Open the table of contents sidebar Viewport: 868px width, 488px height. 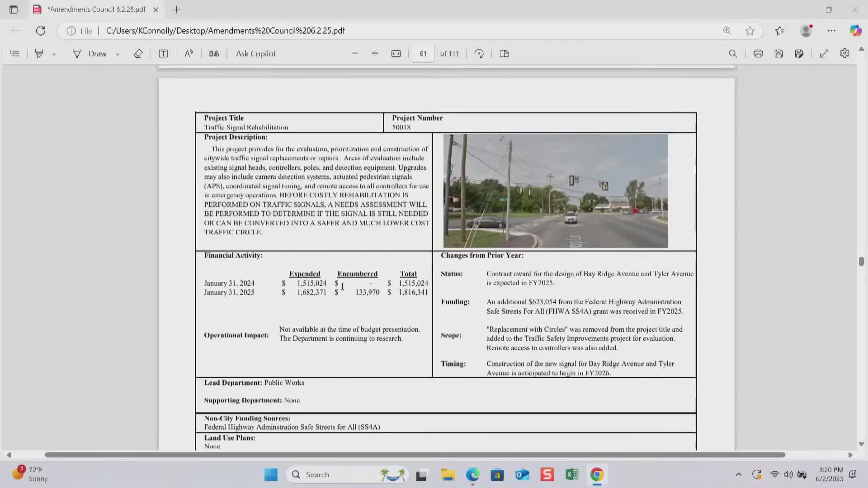[14, 54]
